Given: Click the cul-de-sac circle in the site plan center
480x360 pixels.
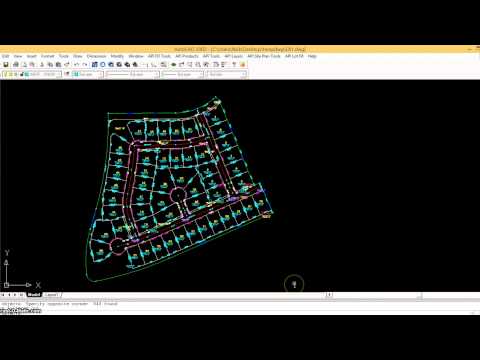Looking at the screenshot, I should [178, 194].
